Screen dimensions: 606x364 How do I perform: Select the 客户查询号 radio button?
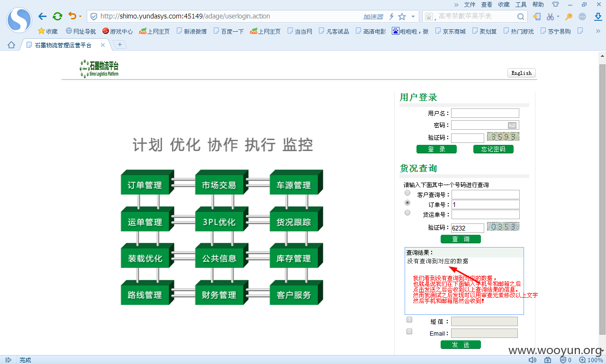coord(407,193)
